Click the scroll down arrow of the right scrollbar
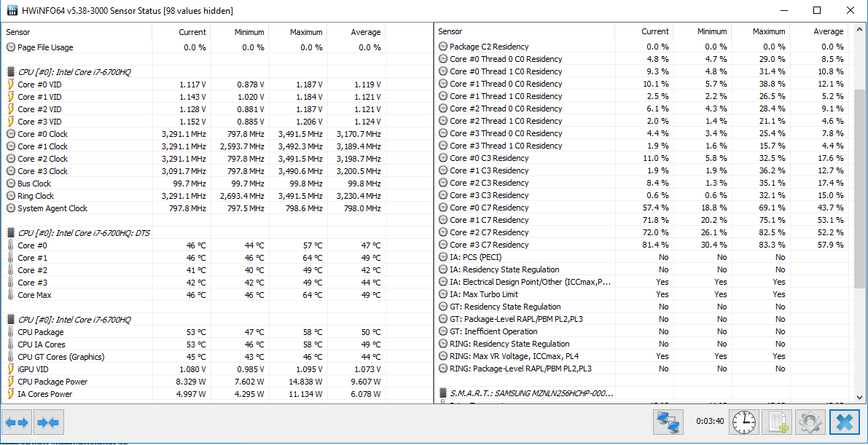868x445 pixels. tap(860, 397)
